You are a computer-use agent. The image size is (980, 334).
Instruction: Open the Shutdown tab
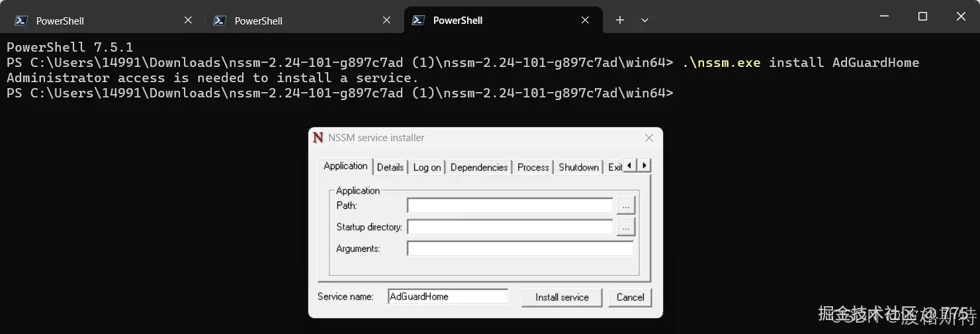[578, 168]
